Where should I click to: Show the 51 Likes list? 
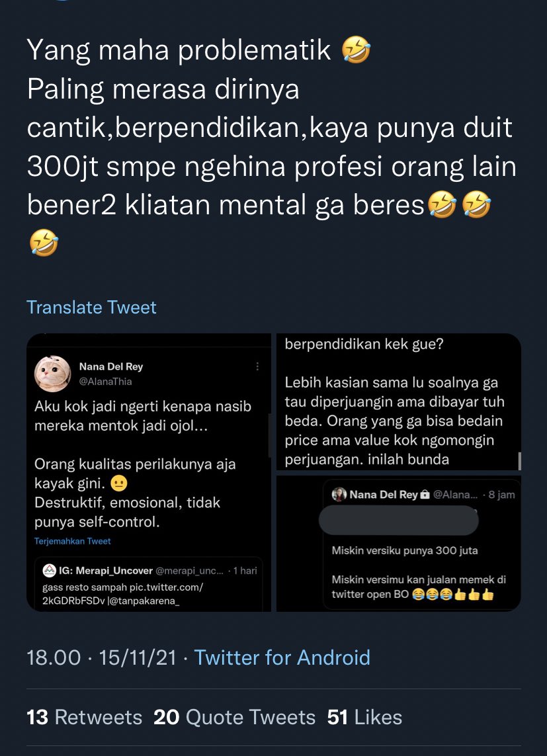[x=364, y=717]
